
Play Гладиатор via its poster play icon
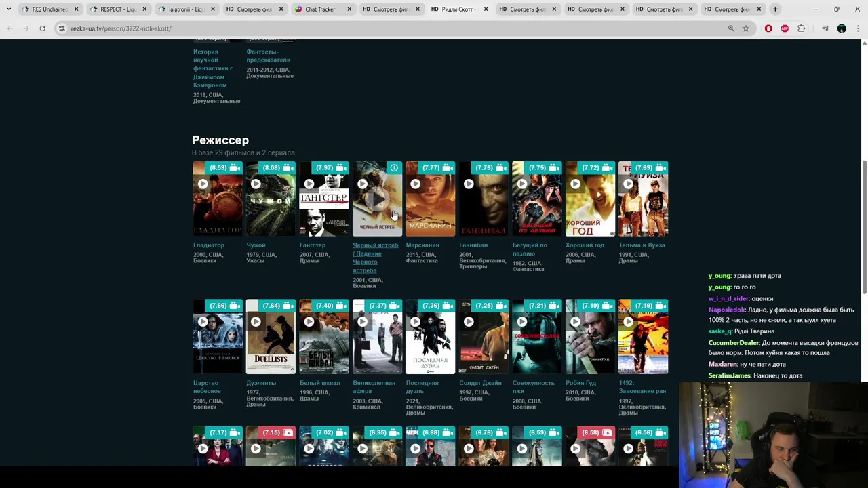(x=203, y=184)
